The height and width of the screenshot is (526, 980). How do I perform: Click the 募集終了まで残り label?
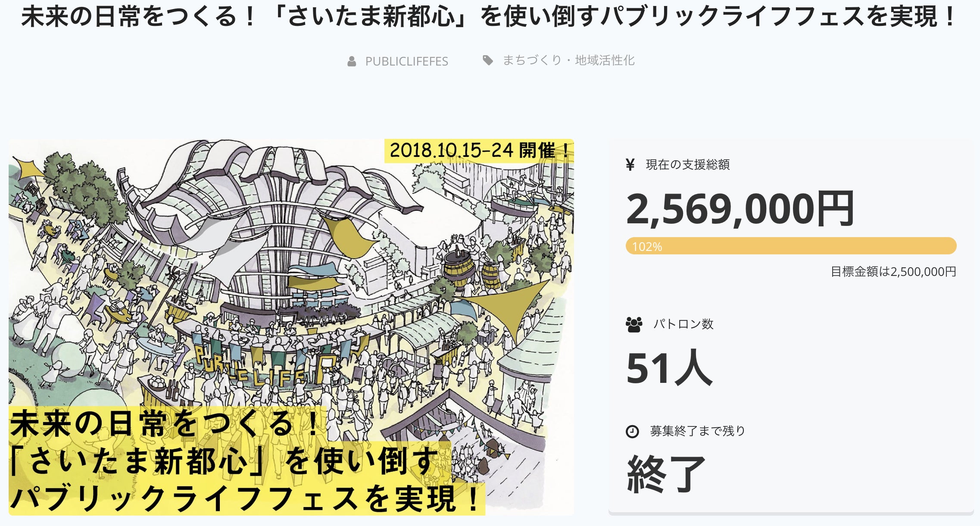pos(697,431)
